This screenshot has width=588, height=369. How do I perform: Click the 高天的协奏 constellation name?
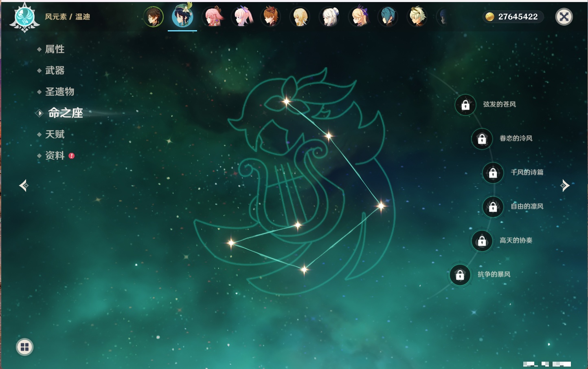pos(516,240)
